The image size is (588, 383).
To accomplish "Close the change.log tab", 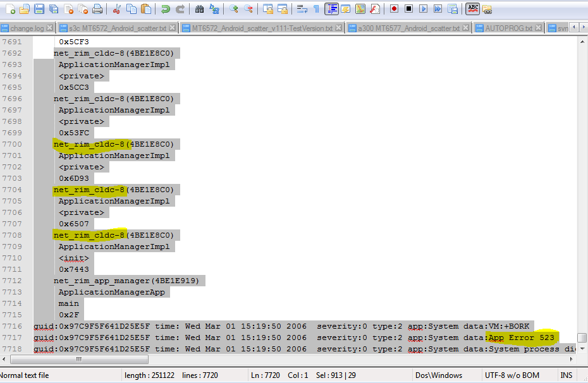I will (49, 28).
